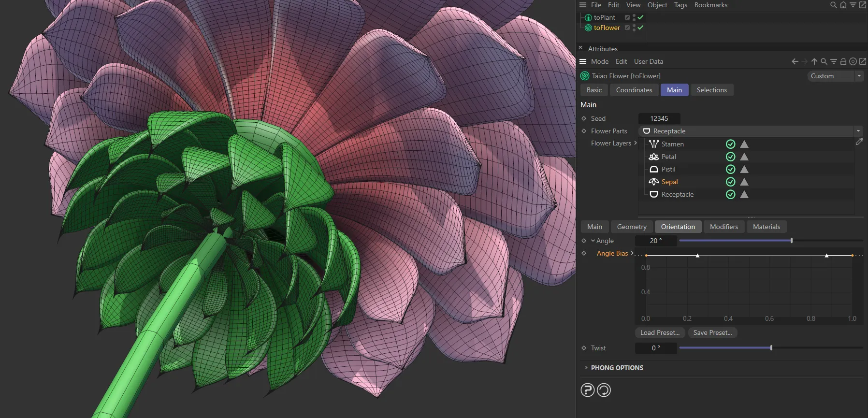Click the Sepal layer icon
This screenshot has height=418, width=868.
click(654, 182)
